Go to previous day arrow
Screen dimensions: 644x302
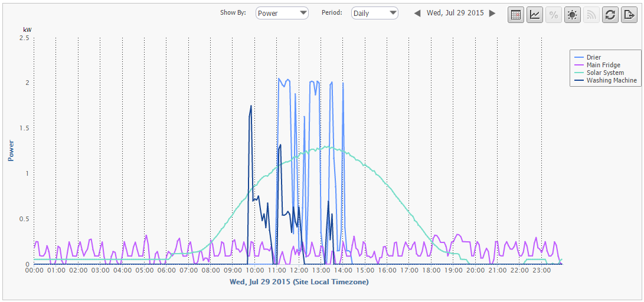tap(417, 13)
